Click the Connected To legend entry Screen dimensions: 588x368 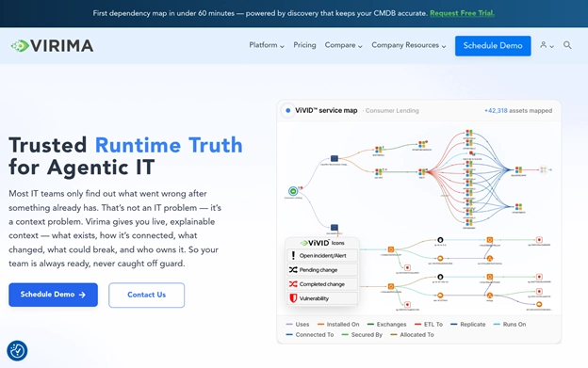coord(310,335)
